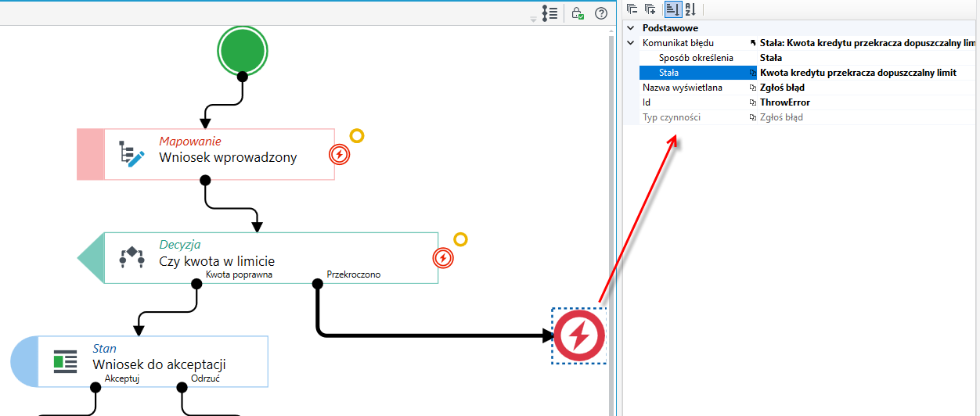Click the lock with green check icon

click(x=577, y=13)
